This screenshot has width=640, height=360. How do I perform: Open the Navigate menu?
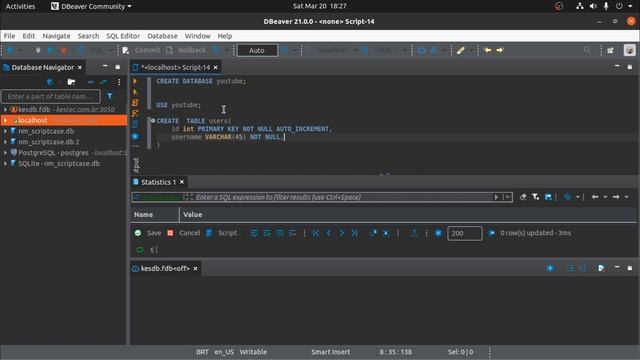point(56,36)
